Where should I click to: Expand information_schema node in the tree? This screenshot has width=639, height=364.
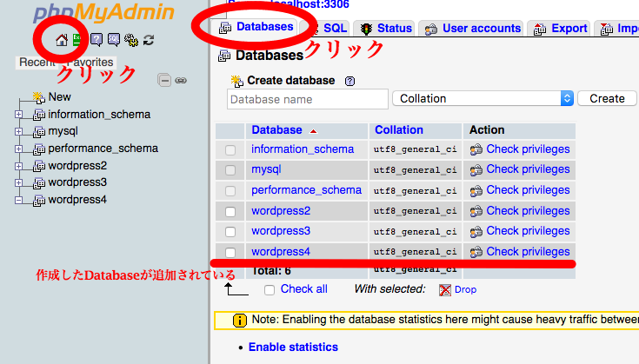click(18, 115)
